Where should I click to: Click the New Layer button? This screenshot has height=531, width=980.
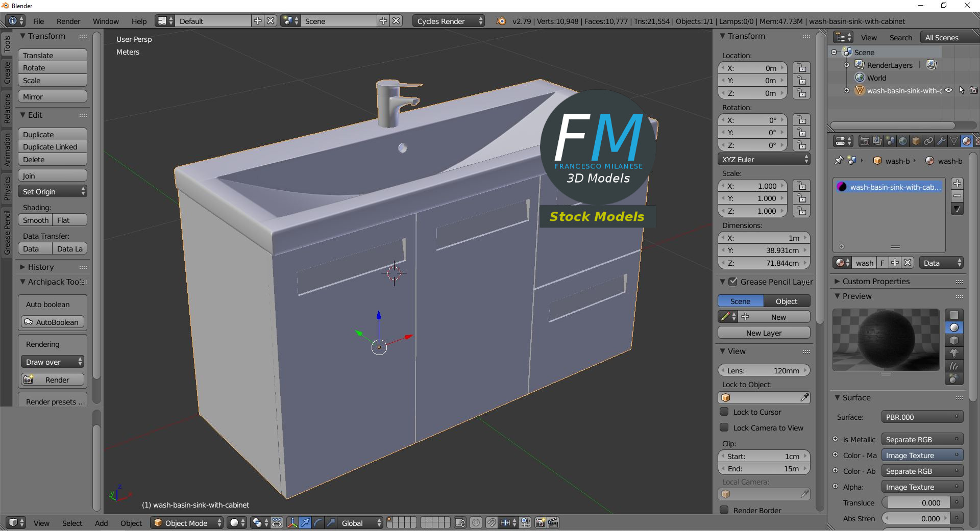764,333
